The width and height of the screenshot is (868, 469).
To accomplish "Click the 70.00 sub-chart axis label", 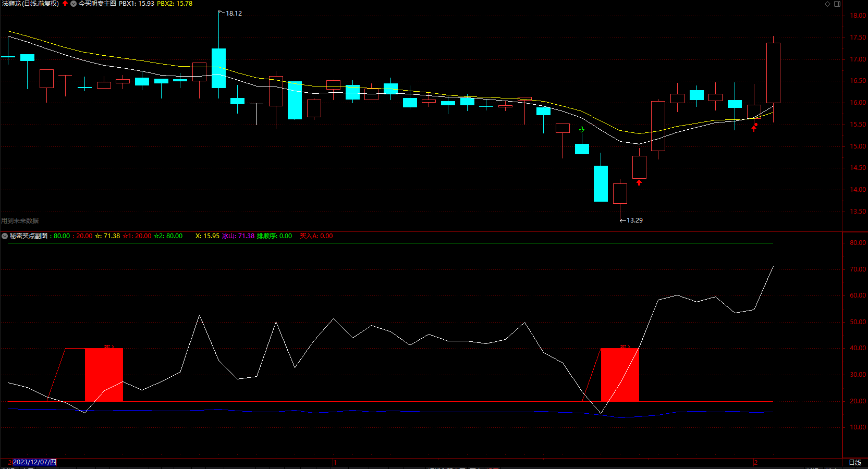I will coord(858,269).
